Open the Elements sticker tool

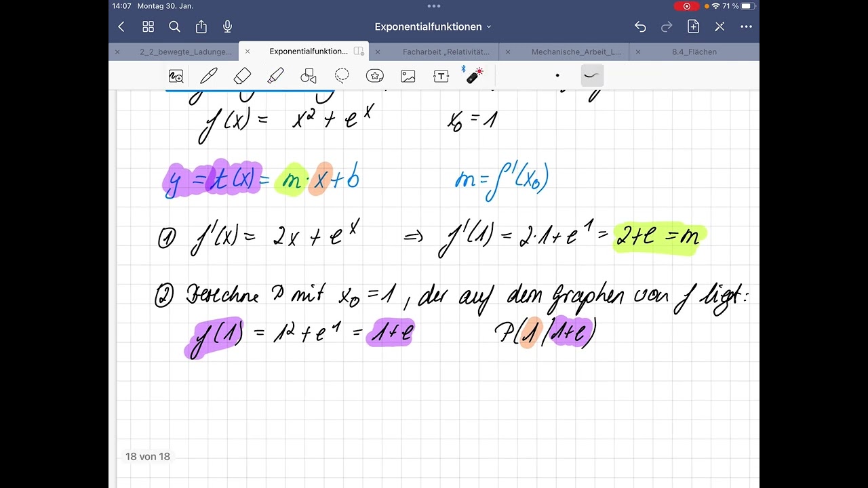coord(375,76)
